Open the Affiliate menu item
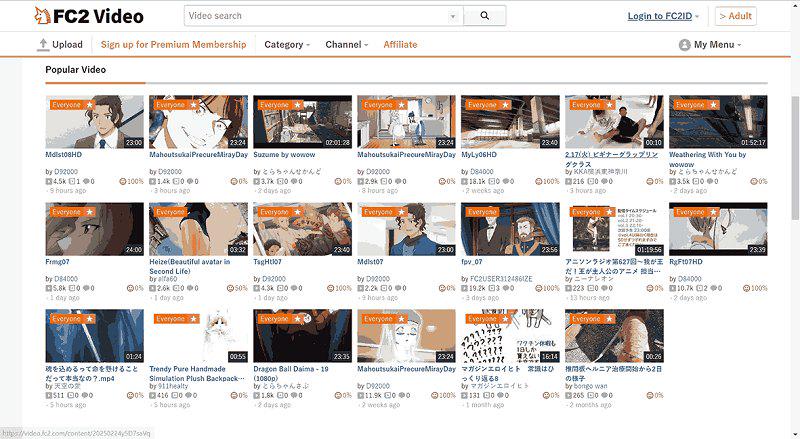 pyautogui.click(x=401, y=44)
